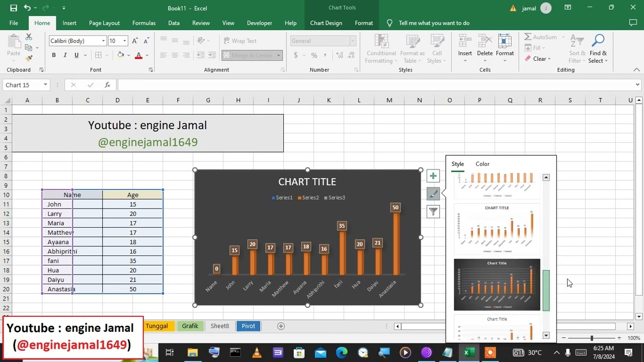644x362 pixels.
Task: Click the Format cells button
Action: click(505, 49)
